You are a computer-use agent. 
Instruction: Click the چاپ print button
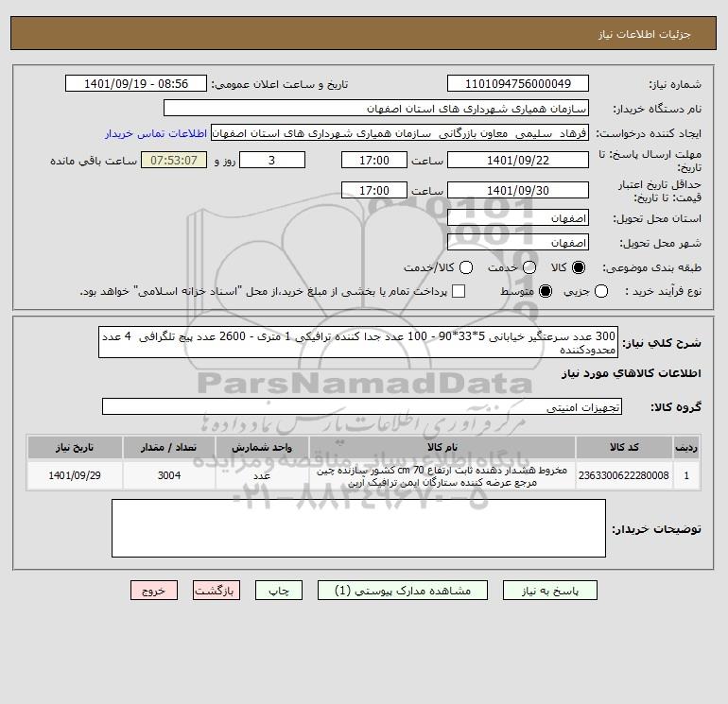pos(279,591)
